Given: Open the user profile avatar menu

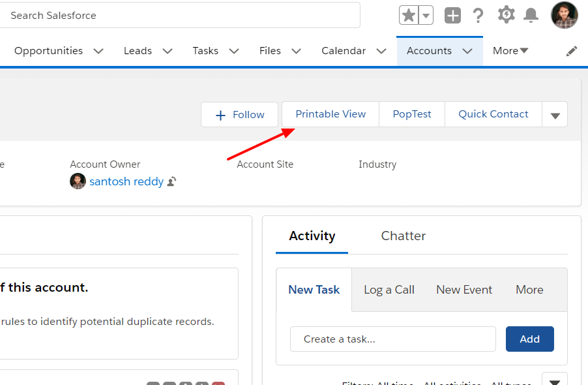Looking at the screenshot, I should point(565,15).
